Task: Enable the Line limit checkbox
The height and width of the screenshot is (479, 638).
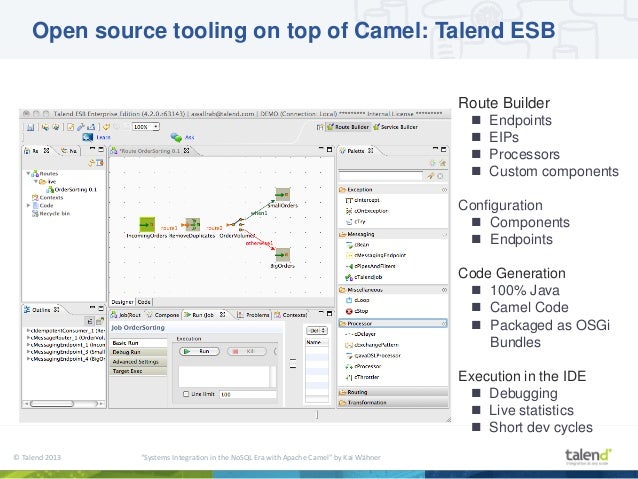Action: (186, 394)
